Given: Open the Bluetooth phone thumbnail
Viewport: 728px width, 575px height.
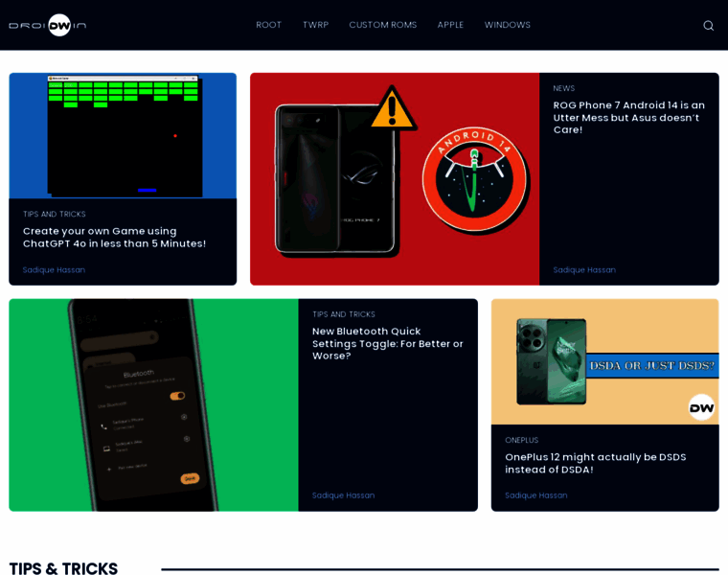Looking at the screenshot, I should (x=153, y=405).
